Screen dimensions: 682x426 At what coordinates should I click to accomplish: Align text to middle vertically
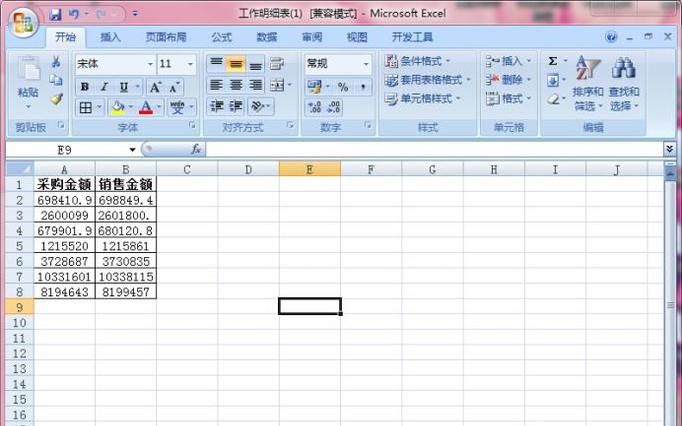[x=236, y=64]
